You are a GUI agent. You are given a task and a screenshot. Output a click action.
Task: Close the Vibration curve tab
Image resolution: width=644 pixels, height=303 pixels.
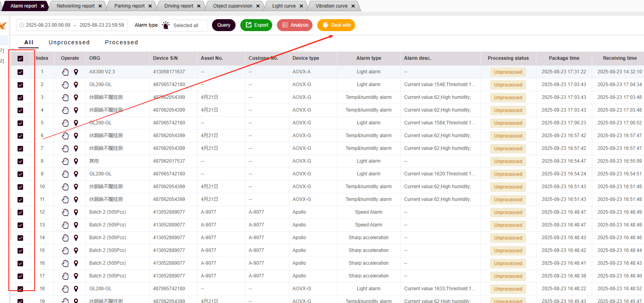(353, 6)
